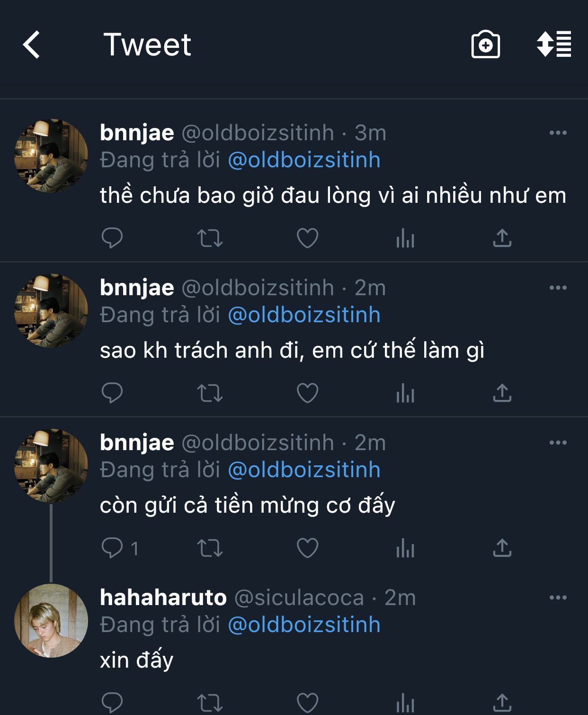Open the three-dot menu on hahaharuto's reply
The width and height of the screenshot is (588, 715).
coord(558,598)
